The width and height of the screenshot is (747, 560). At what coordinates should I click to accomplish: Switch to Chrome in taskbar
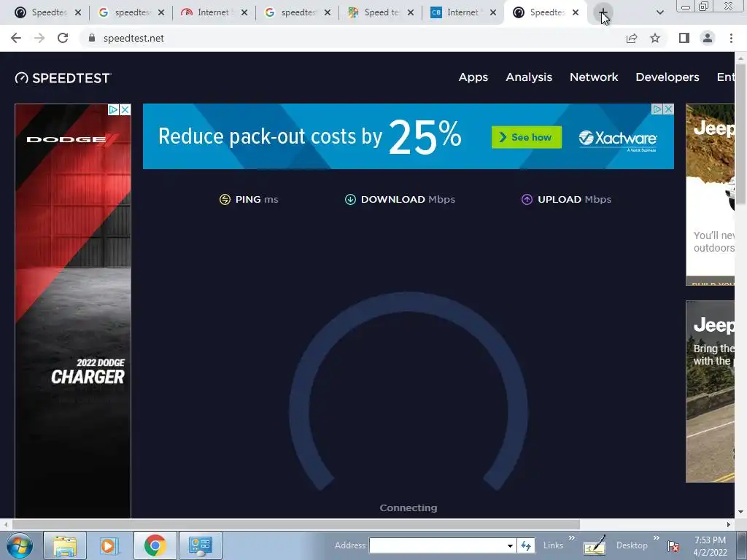pos(155,545)
